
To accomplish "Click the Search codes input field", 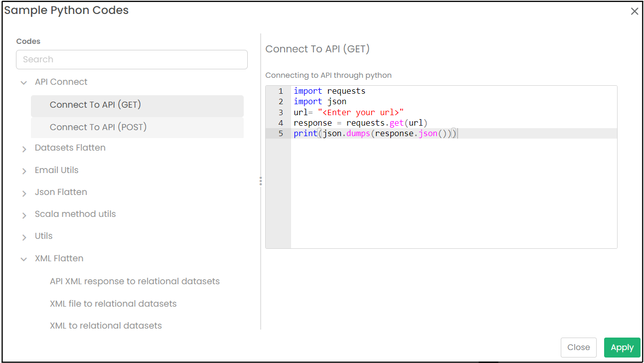I will click(132, 59).
